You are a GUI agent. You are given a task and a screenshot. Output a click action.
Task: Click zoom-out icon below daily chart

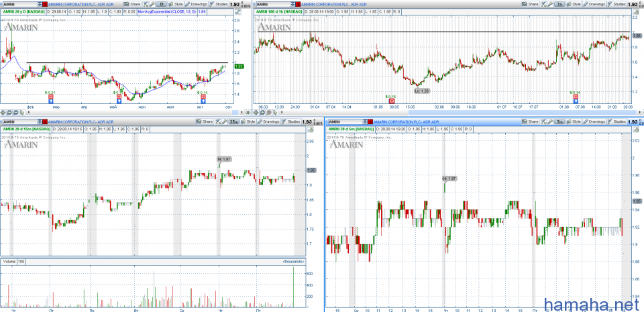point(15,113)
